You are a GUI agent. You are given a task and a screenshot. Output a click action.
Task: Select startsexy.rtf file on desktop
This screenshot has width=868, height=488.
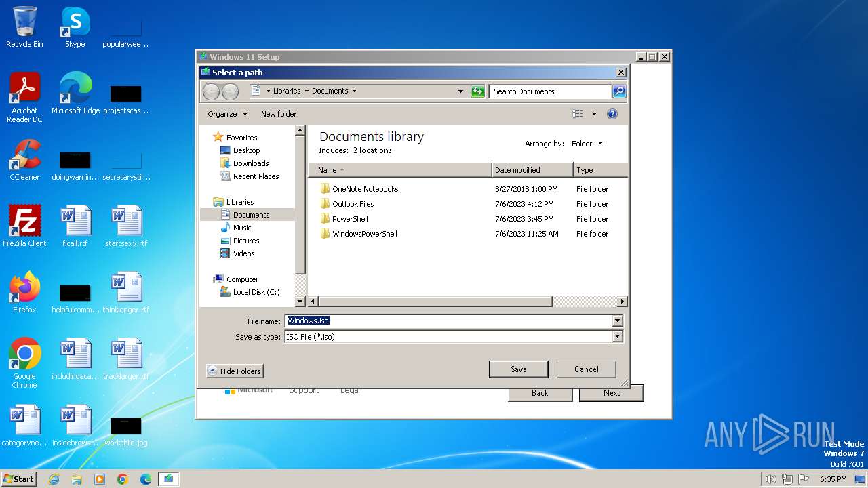[126, 226]
